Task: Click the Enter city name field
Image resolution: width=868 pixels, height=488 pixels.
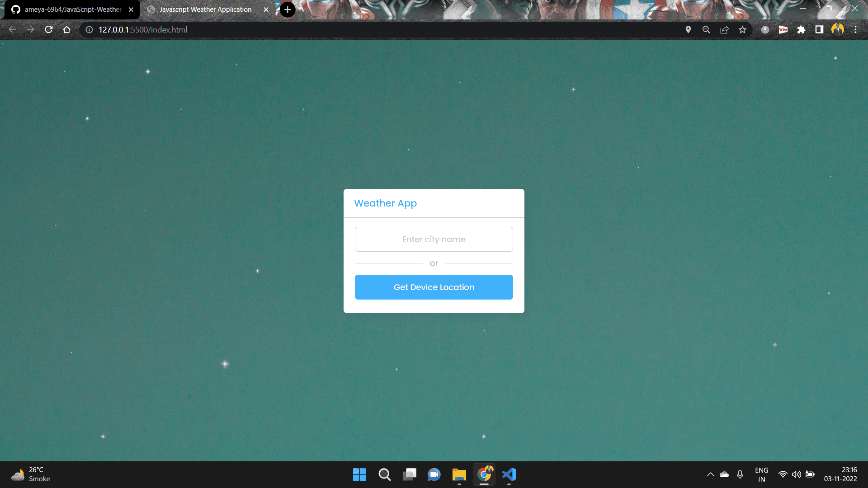Action: point(434,239)
